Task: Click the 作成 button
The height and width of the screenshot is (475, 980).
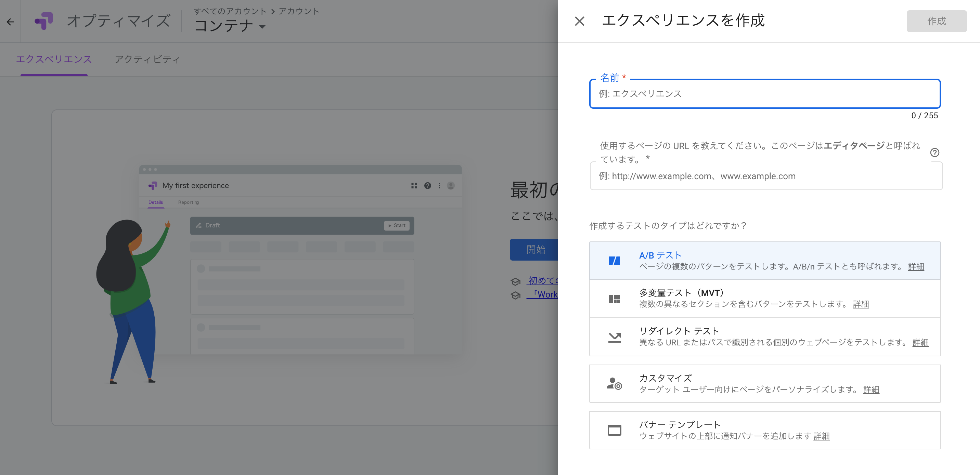Action: tap(936, 21)
